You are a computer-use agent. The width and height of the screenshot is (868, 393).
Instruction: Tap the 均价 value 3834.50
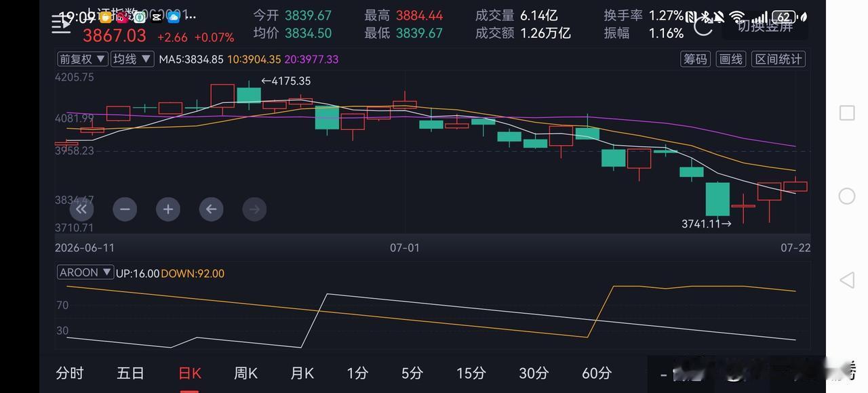tap(308, 33)
